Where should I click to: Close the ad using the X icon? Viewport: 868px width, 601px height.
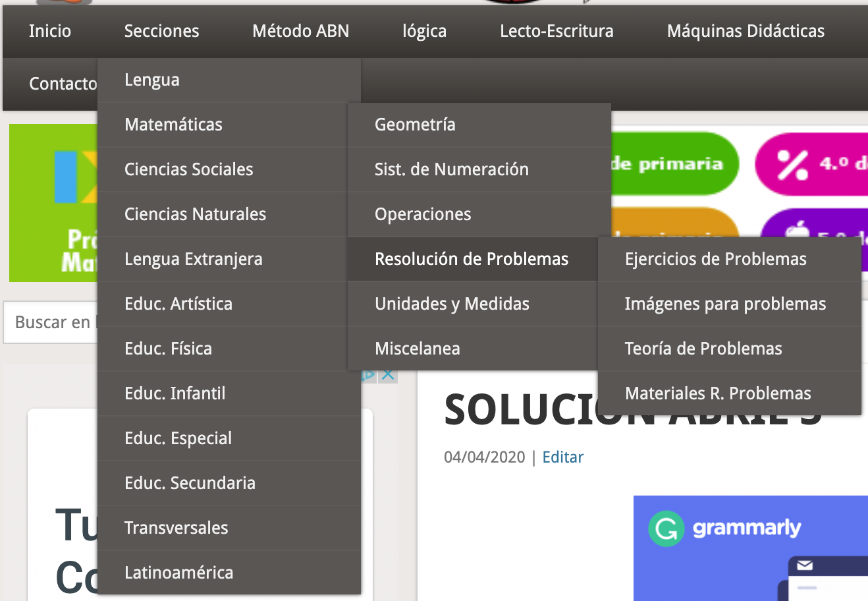tap(389, 374)
